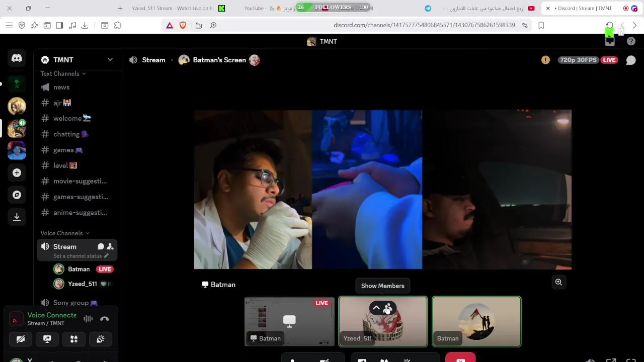Screen dimensions: 644x362
Task: Click Download Apps icon in server list
Action: [17, 217]
